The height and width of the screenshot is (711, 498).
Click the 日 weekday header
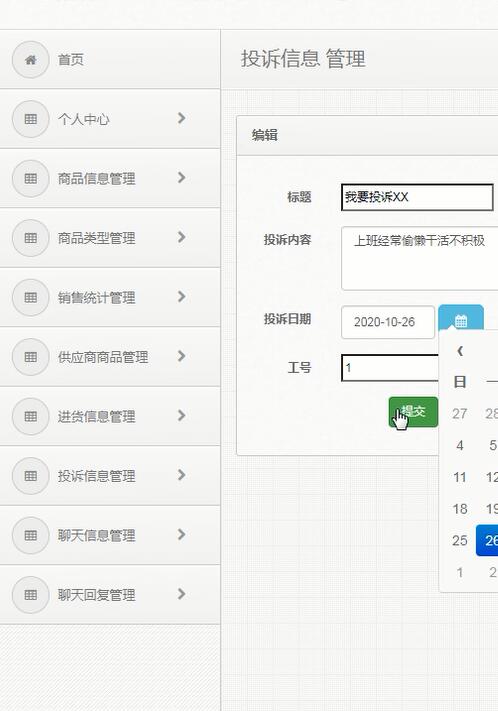click(459, 381)
